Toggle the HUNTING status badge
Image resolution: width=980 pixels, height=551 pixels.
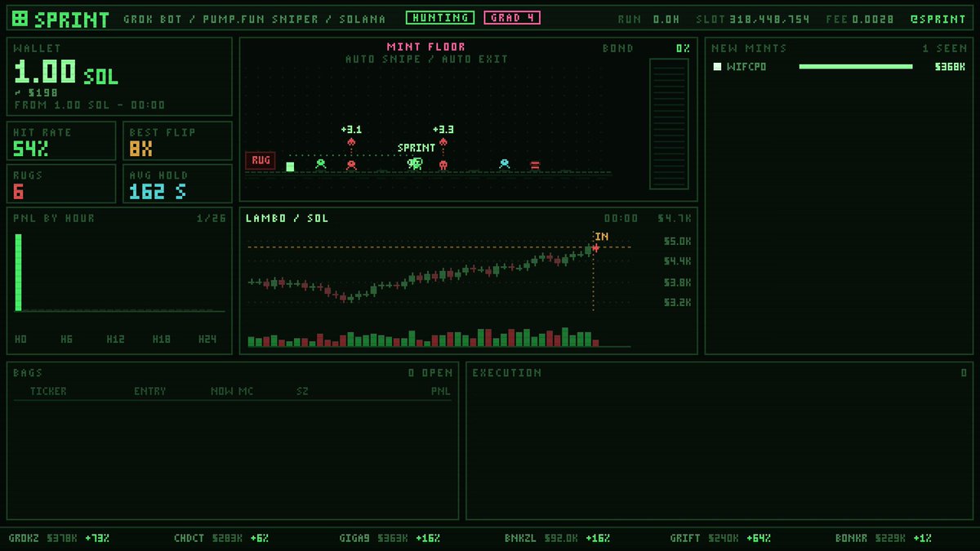[x=440, y=18]
